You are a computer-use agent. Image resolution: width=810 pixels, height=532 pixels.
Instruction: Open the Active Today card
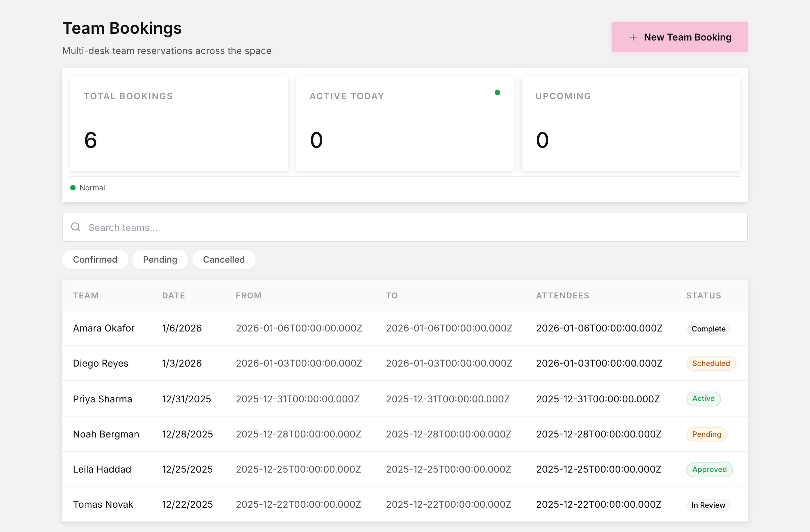pyautogui.click(x=405, y=124)
